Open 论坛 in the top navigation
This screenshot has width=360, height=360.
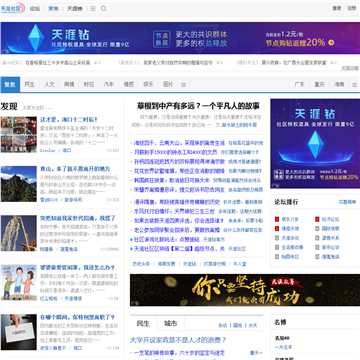coord(35,9)
